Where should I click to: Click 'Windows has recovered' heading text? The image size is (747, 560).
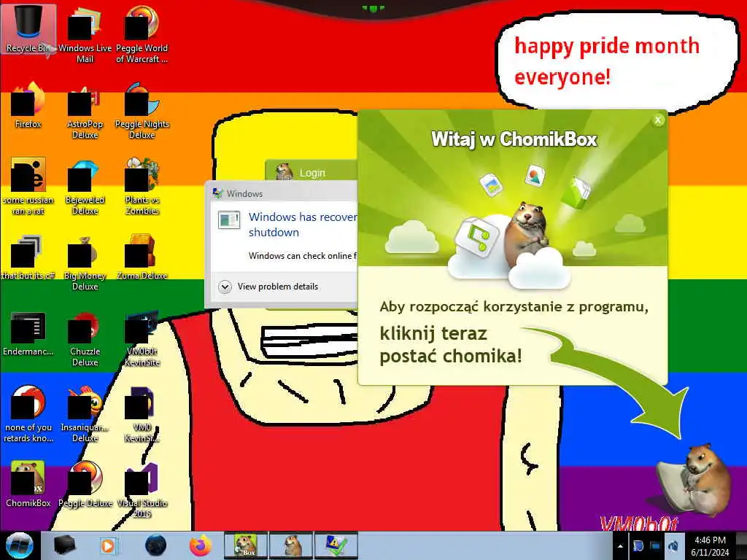[x=303, y=225]
